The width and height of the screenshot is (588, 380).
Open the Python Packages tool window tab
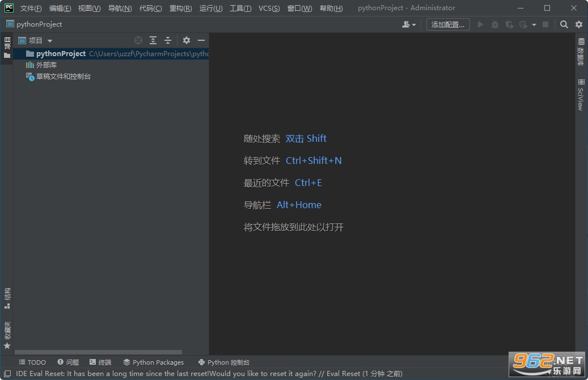153,362
